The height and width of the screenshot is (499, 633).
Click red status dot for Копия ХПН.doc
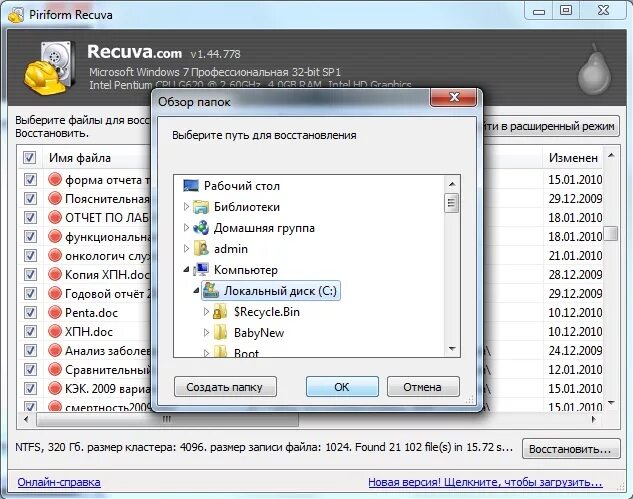pos(54,274)
